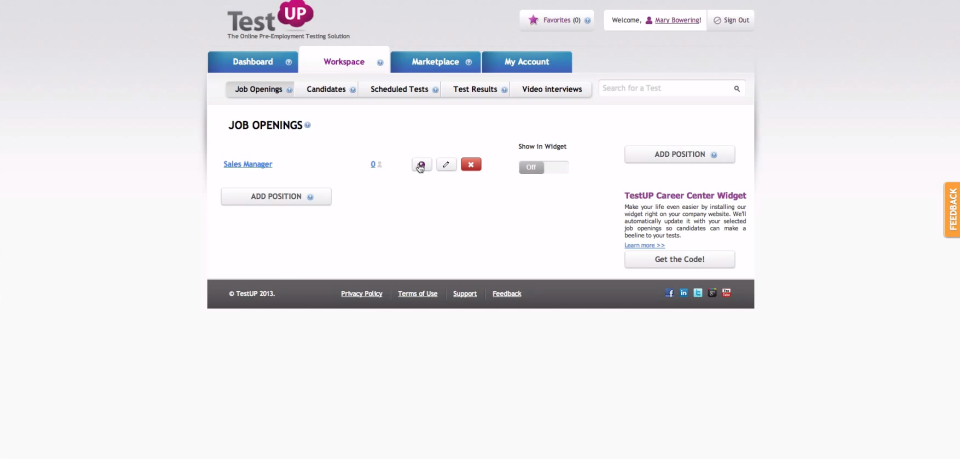Delete Sales Manager with the red X button
The image size is (960, 459).
coord(471,165)
